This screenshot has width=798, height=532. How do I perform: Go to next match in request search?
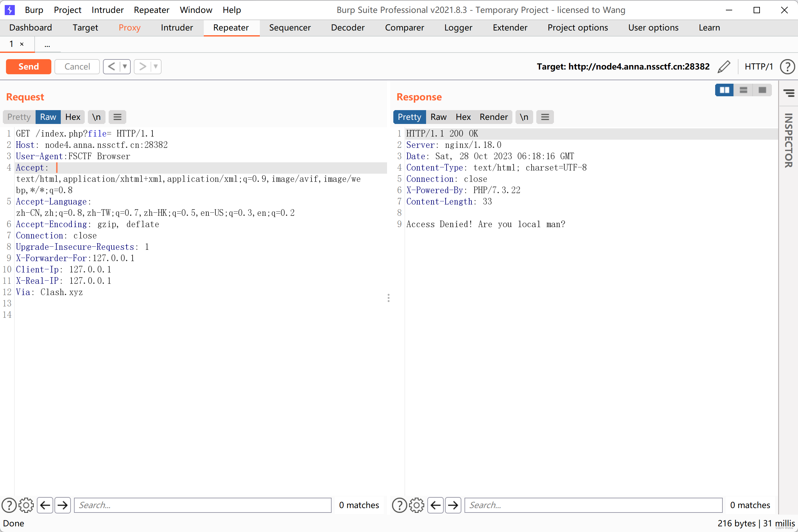[62, 505]
